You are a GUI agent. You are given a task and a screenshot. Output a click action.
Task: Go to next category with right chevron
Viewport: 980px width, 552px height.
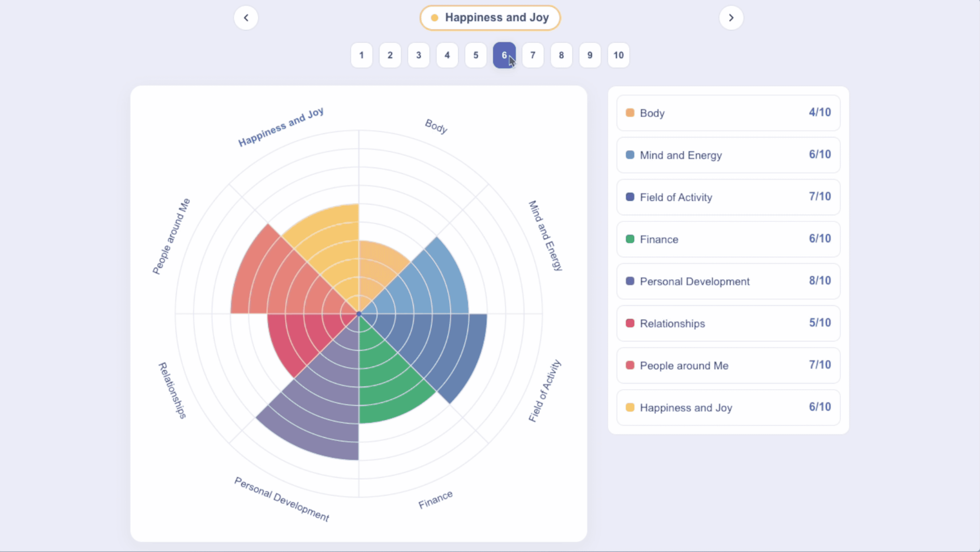tap(731, 18)
